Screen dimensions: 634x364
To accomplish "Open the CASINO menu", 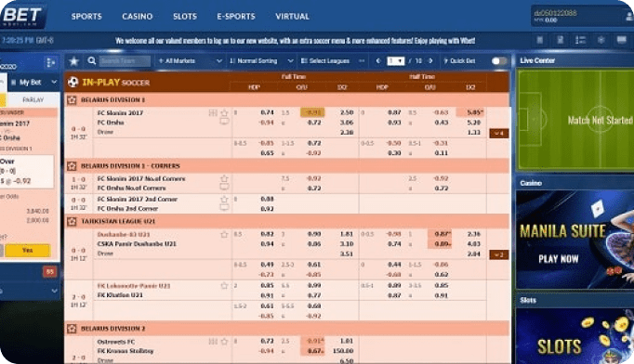I will 138,17.
